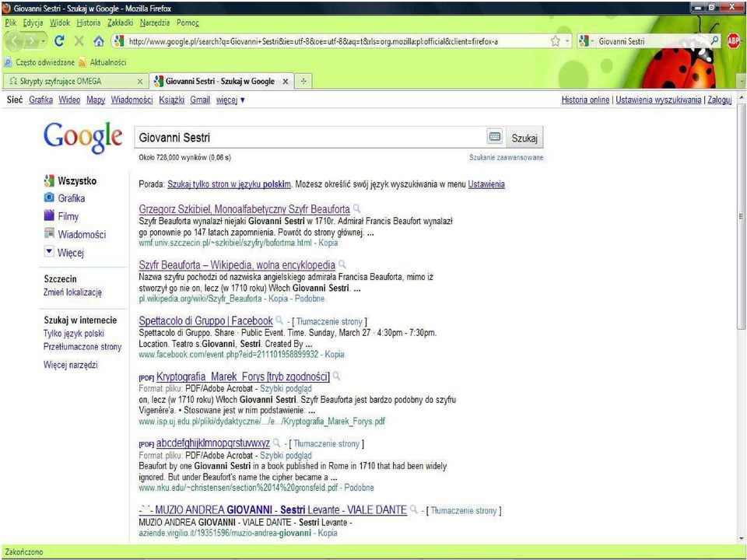The image size is (747, 560).
Task: Preview magnifier next to Szyfr Beauforta Wikipedia result
Action: pyautogui.click(x=342, y=264)
